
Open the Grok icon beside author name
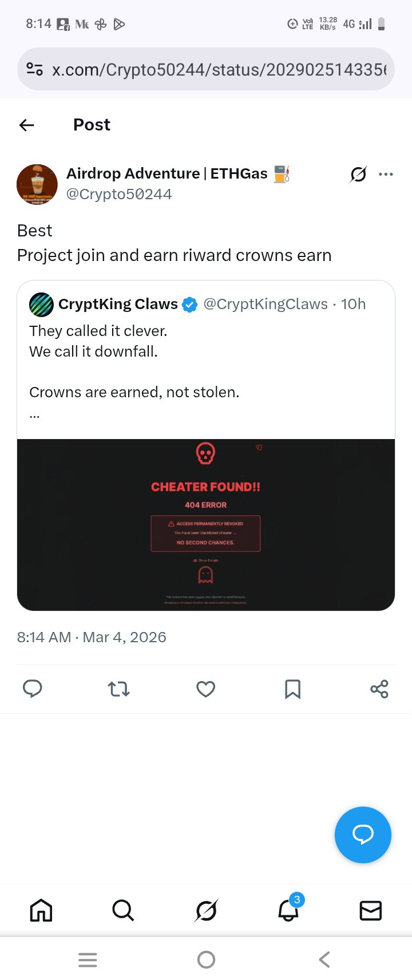(x=358, y=174)
